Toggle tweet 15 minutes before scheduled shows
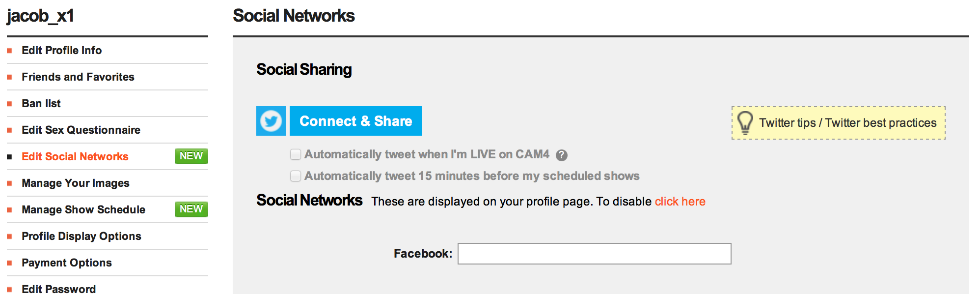This screenshot has height=294, width=980. pos(296,176)
